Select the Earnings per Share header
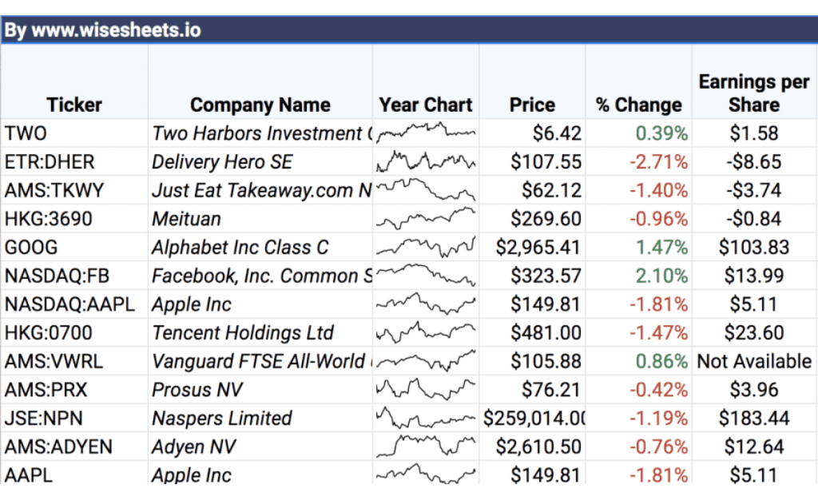Image resolution: width=818 pixels, height=504 pixels. [754, 93]
